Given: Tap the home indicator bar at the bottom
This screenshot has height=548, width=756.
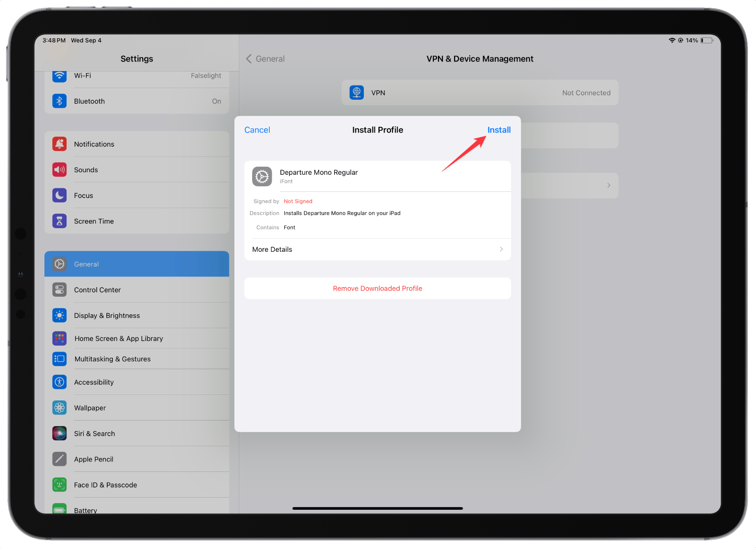Looking at the screenshot, I should (377, 508).
